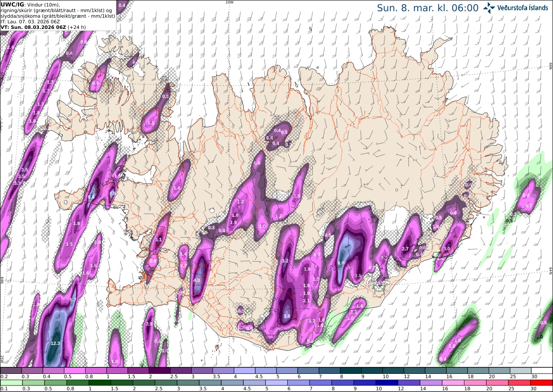This screenshot has width=553, height=392.
Task: Click the 8.0 precipitation value over the glacier
Action: pyautogui.click(x=340, y=263)
